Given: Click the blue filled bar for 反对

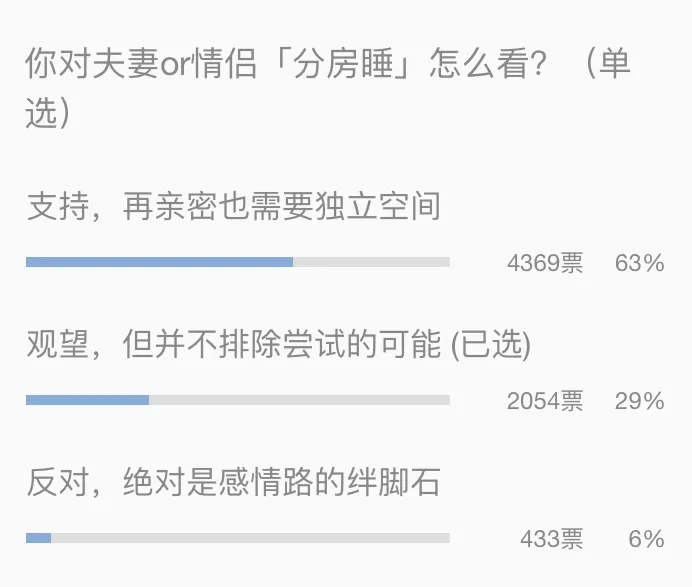Looking at the screenshot, I should pos(38,538).
